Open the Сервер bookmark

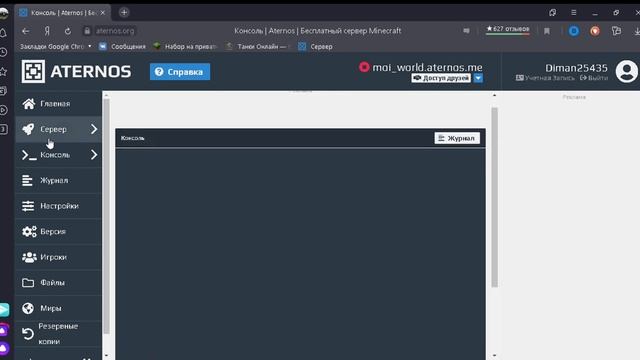pyautogui.click(x=315, y=47)
